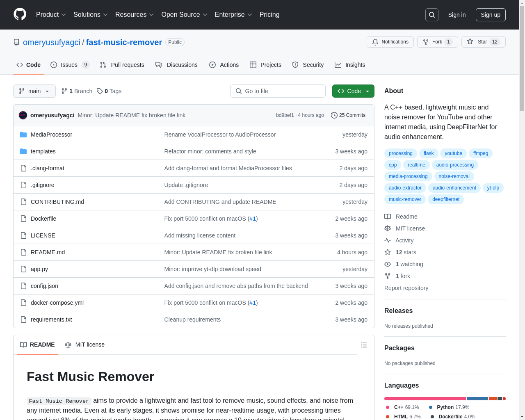Click the Notifications bell button
Image resolution: width=525 pixels, height=420 pixels.
tap(390, 42)
